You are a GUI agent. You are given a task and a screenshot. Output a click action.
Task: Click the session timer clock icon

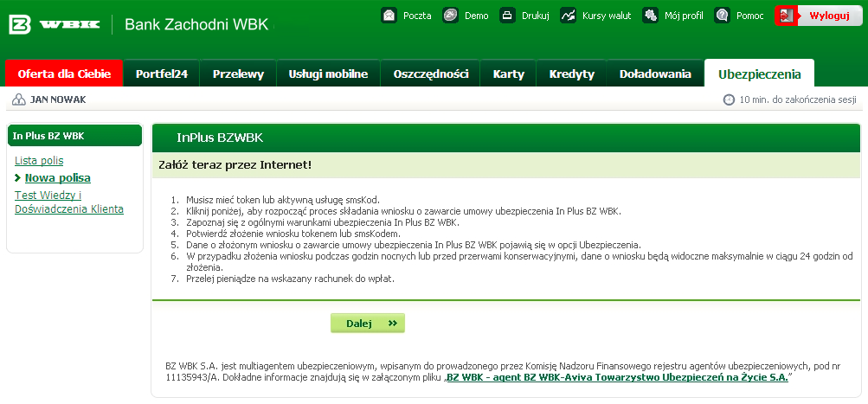[x=729, y=100]
